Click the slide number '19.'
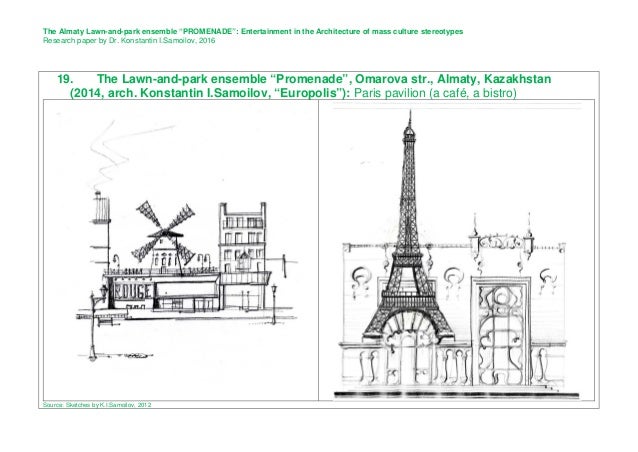The width and height of the screenshot is (638, 452). click(x=65, y=79)
